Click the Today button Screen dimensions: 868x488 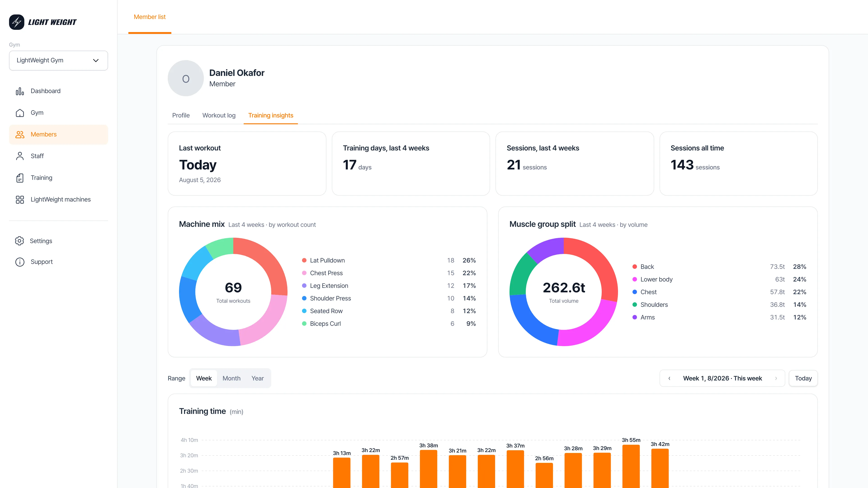tap(803, 379)
